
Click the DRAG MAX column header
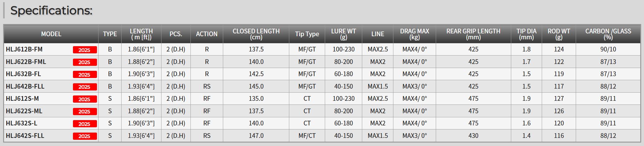414,34
